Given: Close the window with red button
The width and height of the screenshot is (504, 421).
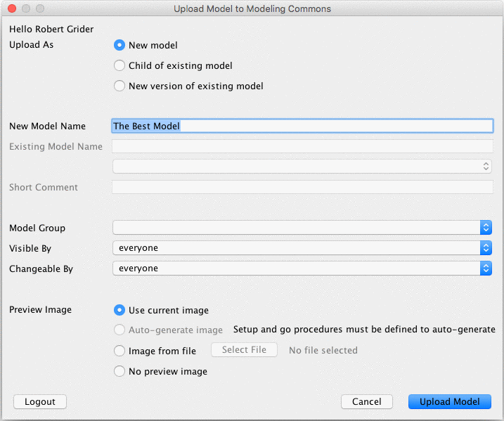Looking at the screenshot, I should 11,9.
